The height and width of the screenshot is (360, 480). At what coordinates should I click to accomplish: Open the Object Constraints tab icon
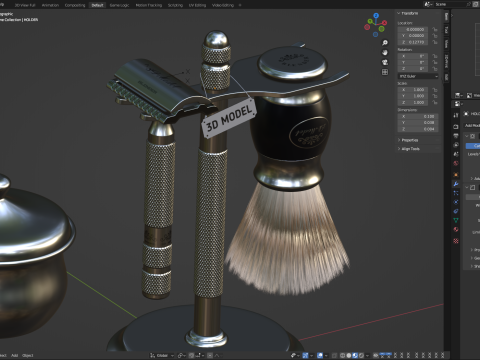(x=456, y=211)
